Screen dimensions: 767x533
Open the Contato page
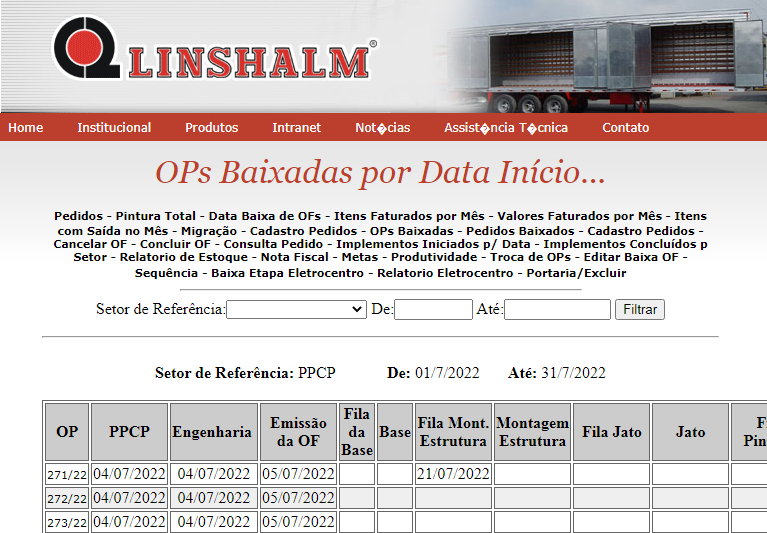coord(625,128)
